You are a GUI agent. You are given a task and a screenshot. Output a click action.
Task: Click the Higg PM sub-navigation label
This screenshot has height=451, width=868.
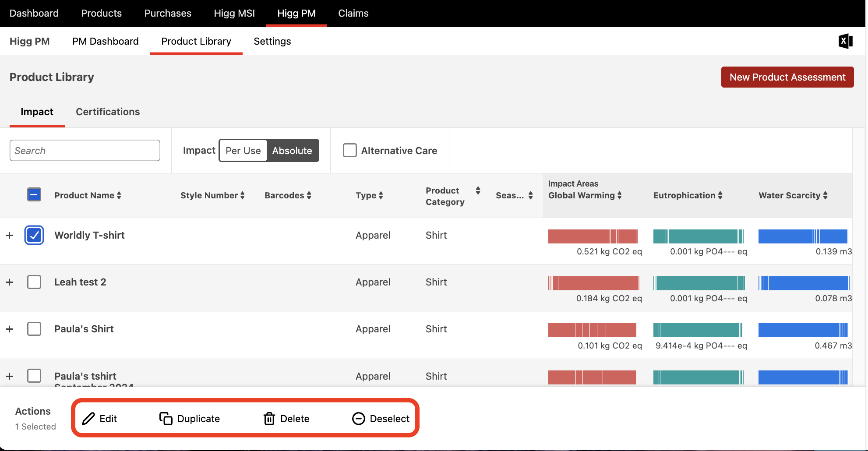coord(29,41)
